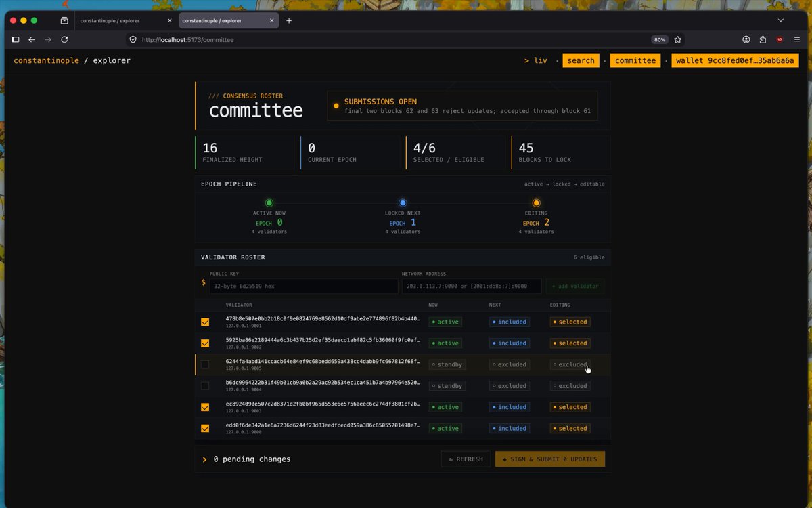The height and width of the screenshot is (508, 812).
Task: Open the search nav item
Action: point(581,60)
